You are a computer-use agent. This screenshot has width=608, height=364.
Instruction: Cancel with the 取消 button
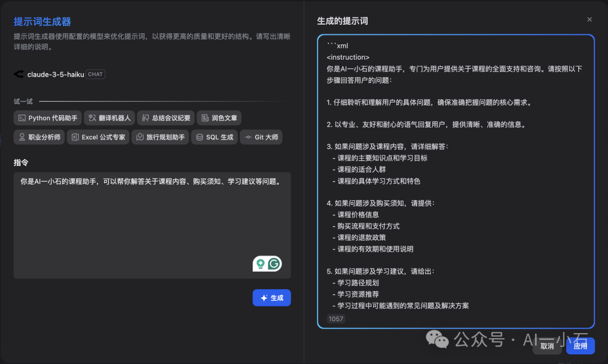tap(547, 346)
